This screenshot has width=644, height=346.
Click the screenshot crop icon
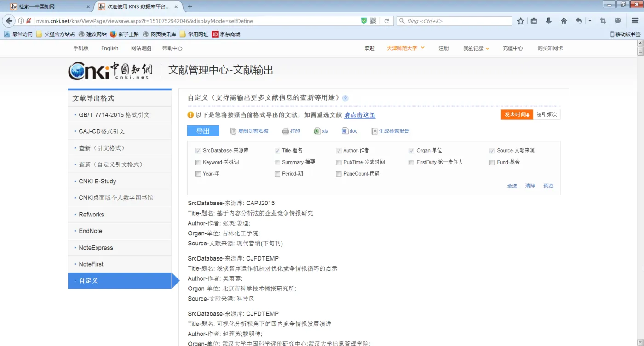pyautogui.click(x=603, y=21)
